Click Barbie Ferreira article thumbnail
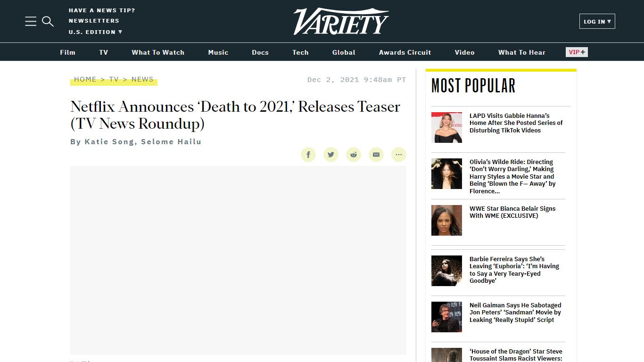 point(446,271)
